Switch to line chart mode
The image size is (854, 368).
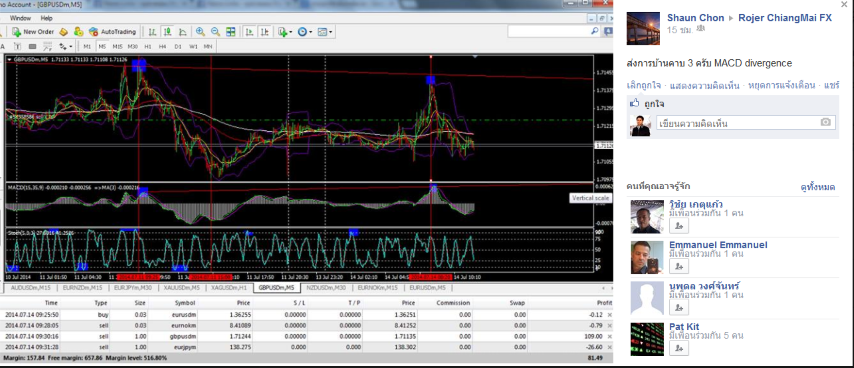point(183,32)
